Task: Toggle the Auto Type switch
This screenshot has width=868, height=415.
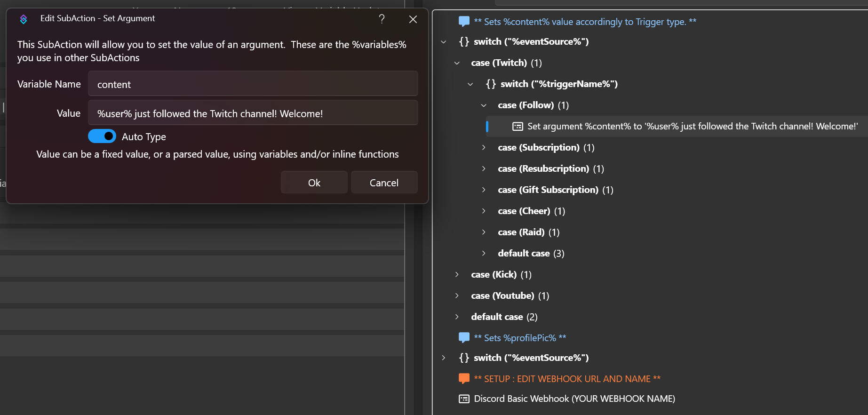Action: [102, 136]
